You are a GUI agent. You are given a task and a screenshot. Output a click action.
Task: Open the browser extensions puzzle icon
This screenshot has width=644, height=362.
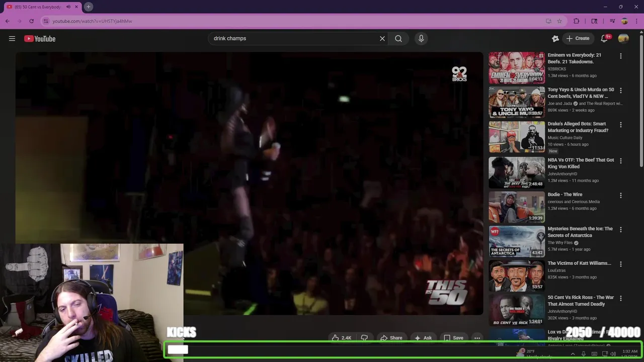point(577,21)
